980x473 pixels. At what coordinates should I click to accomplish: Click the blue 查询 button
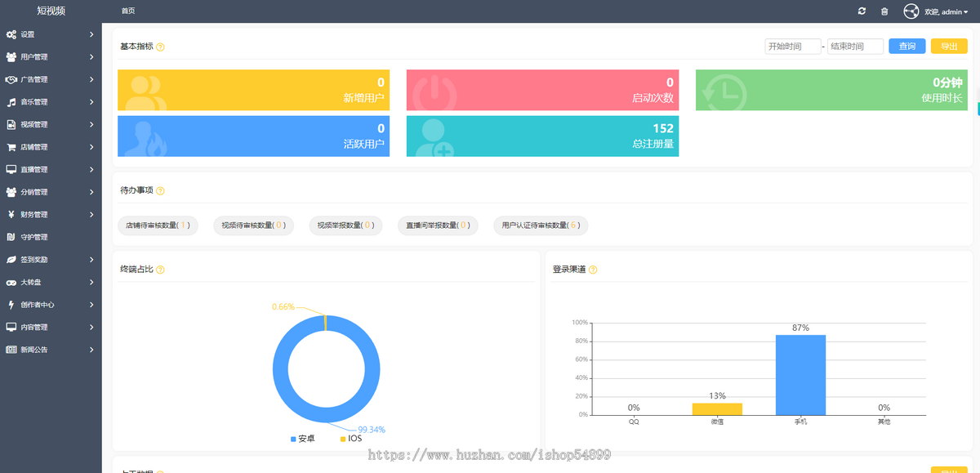(x=907, y=47)
